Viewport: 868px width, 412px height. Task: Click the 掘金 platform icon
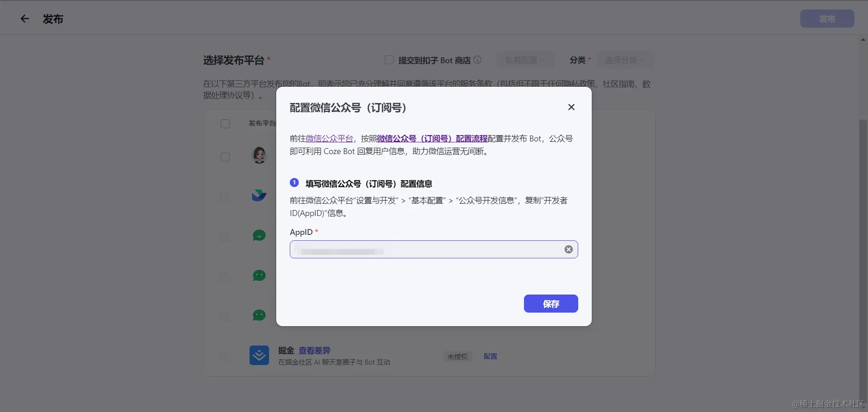pos(259,356)
